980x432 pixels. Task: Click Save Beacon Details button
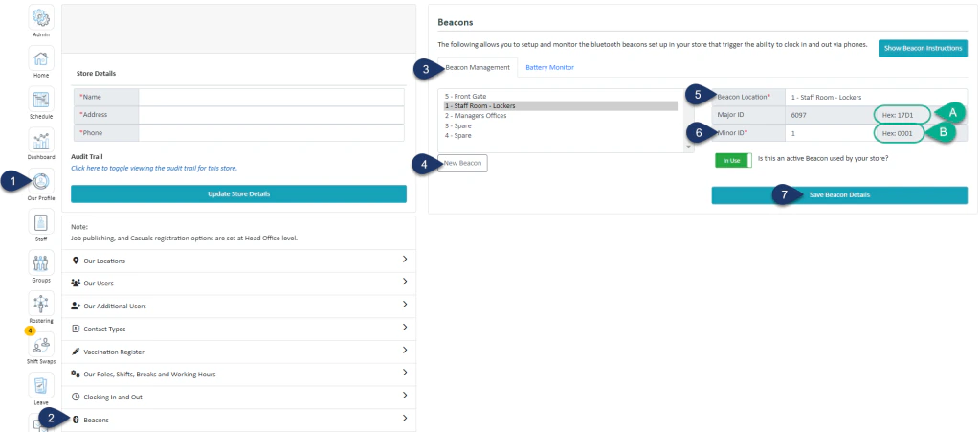tap(839, 195)
